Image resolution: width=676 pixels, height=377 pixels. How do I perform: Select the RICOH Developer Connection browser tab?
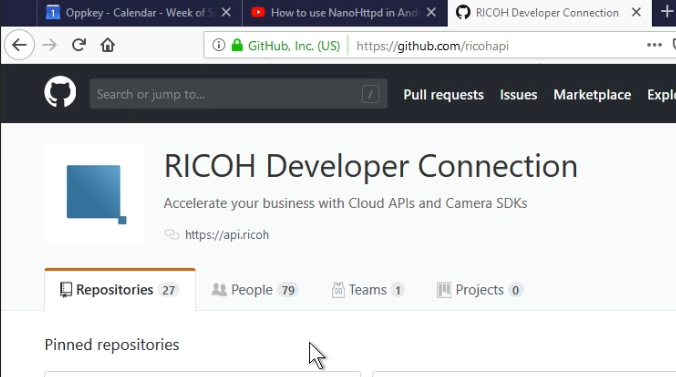(550, 13)
